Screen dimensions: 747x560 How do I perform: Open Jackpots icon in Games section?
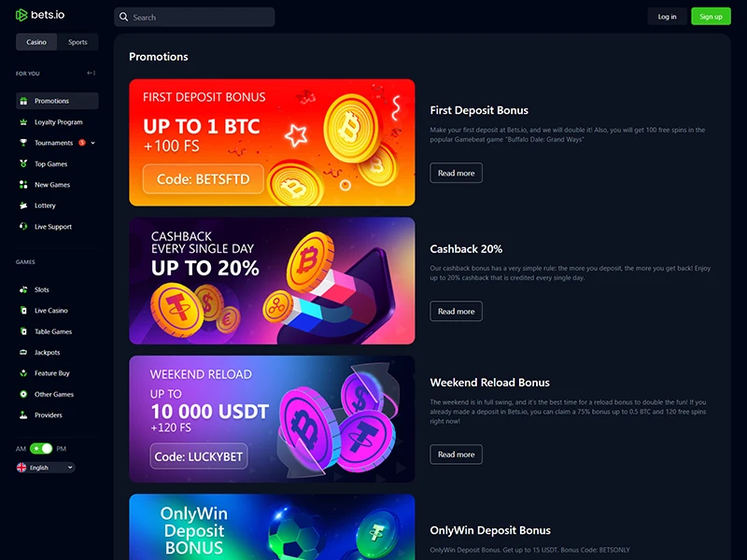point(23,353)
